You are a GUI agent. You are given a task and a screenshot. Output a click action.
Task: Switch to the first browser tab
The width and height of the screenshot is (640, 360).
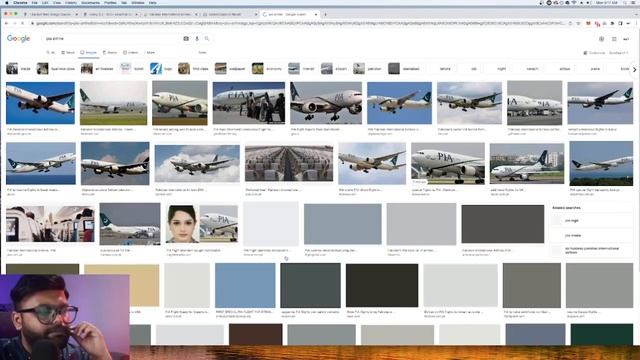(x=51, y=14)
